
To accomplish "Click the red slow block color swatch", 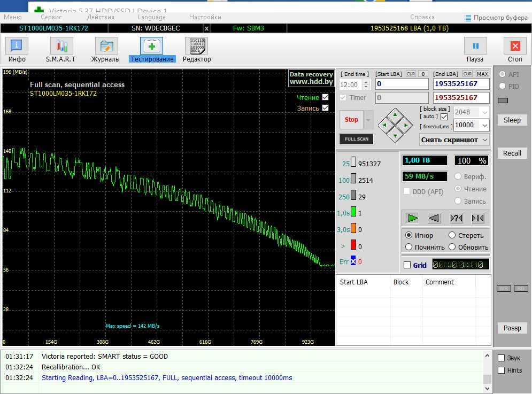I will (353, 245).
